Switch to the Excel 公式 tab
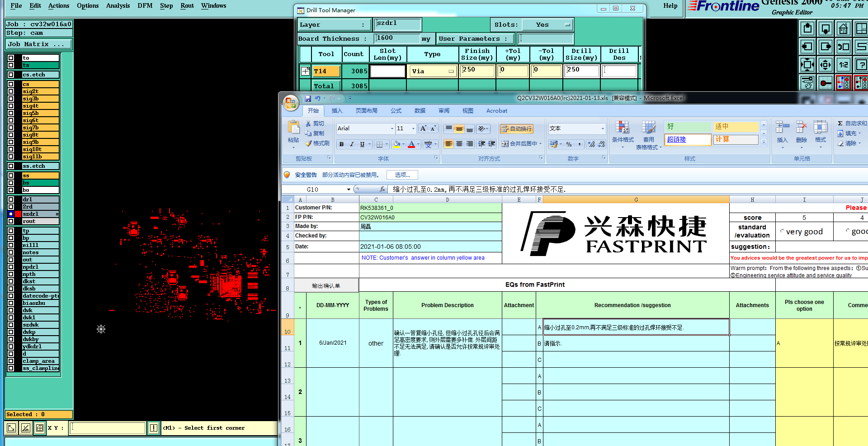 [396, 111]
